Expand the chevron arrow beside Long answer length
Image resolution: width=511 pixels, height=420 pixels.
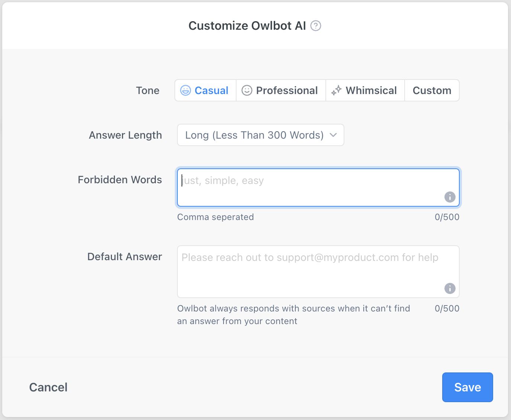(333, 135)
